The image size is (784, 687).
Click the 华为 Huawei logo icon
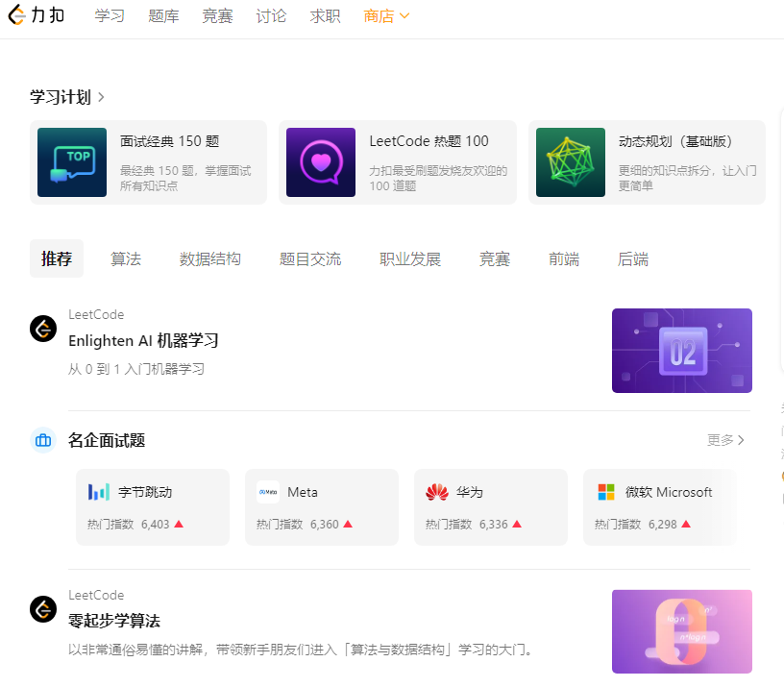tap(437, 492)
